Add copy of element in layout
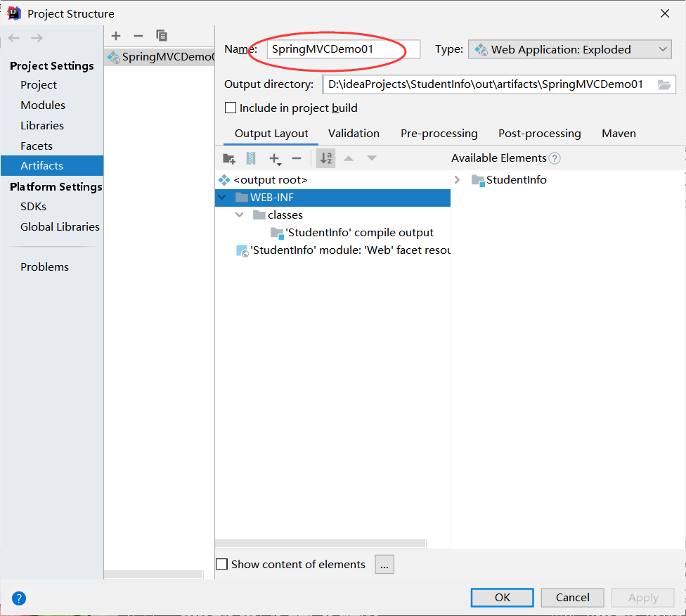 275,158
